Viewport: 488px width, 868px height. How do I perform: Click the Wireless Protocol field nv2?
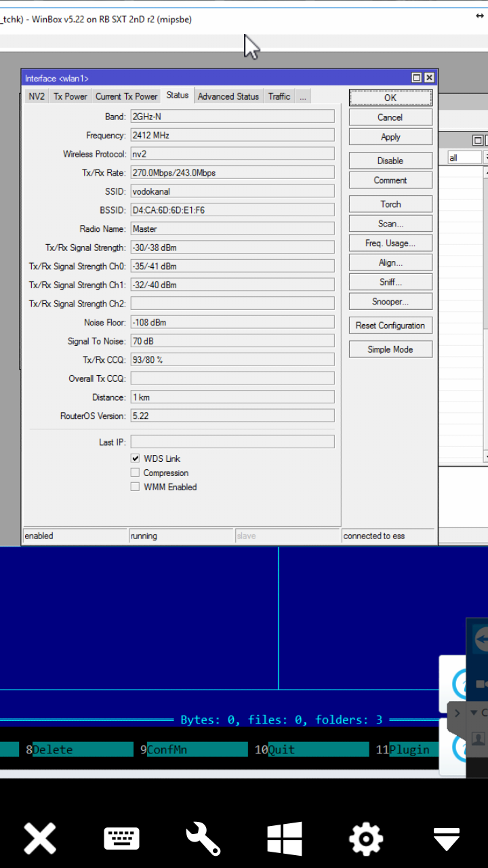pos(232,154)
